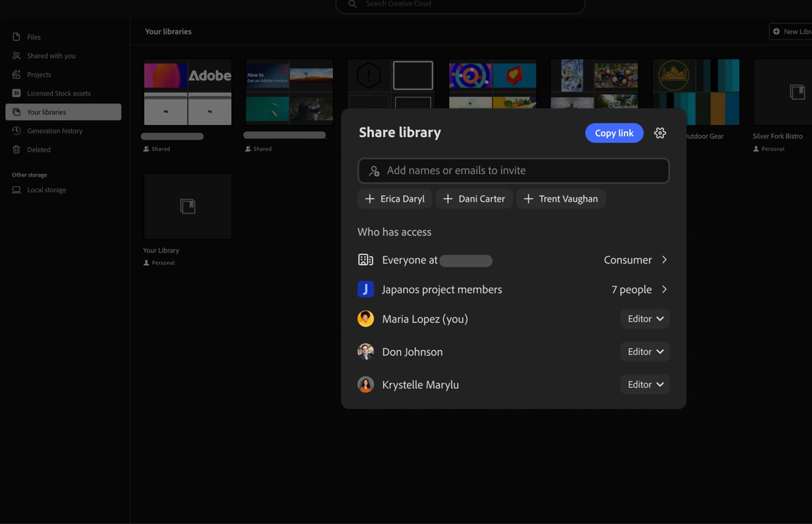Open Files in the sidebar
Screen dimensions: 812x524
tap(63, 37)
